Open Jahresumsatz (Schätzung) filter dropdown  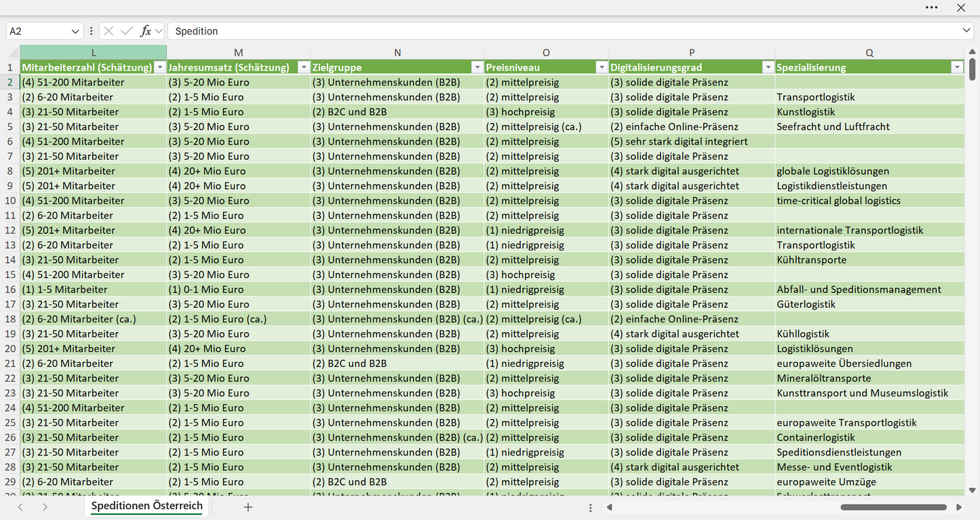pos(303,67)
